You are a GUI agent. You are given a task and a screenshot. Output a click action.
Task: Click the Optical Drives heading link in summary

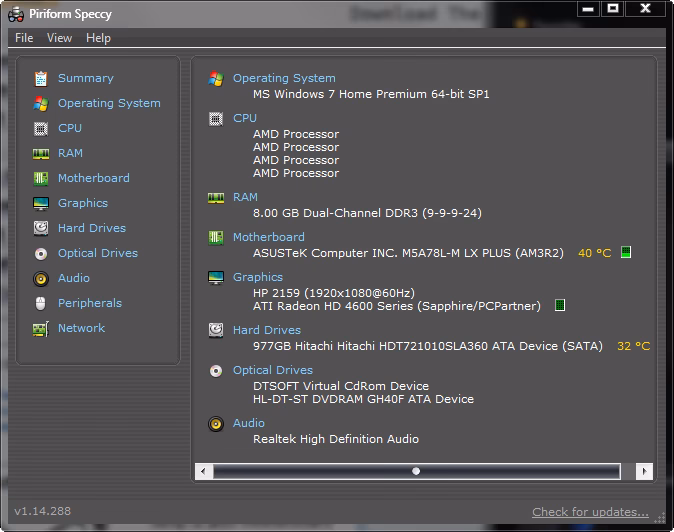(273, 370)
